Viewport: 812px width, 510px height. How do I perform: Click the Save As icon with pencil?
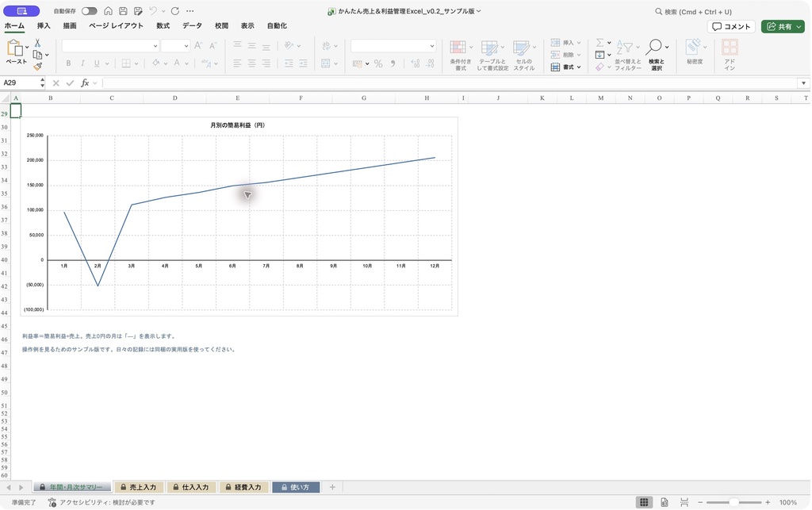pyautogui.click(x=138, y=11)
